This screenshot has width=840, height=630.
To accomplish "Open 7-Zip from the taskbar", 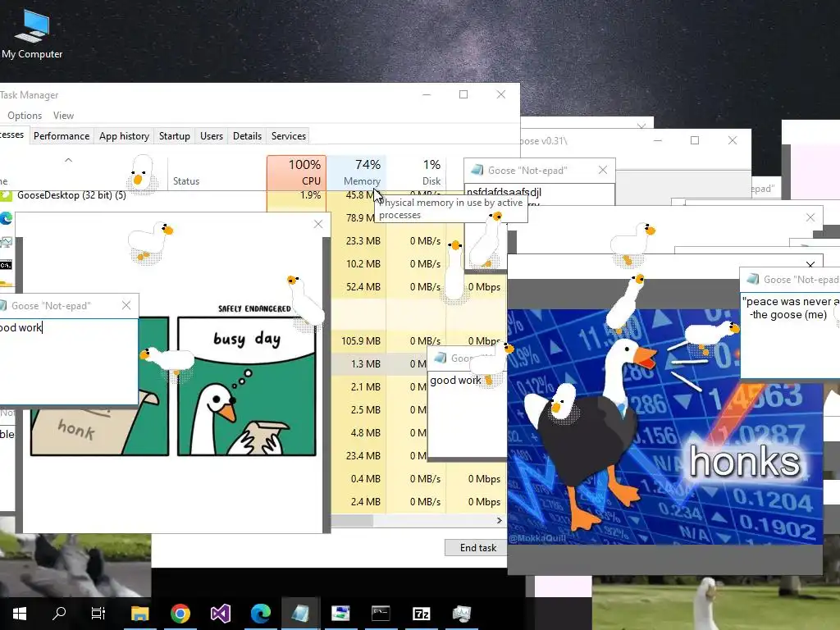I will point(421,613).
